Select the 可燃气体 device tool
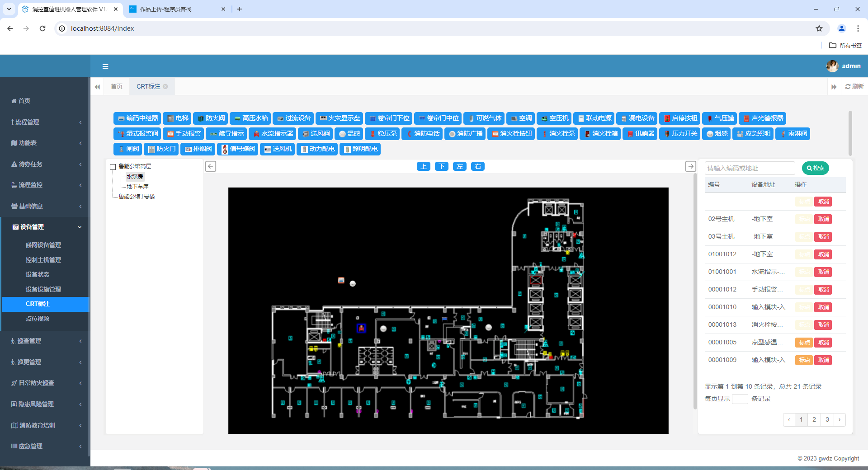 click(x=484, y=118)
